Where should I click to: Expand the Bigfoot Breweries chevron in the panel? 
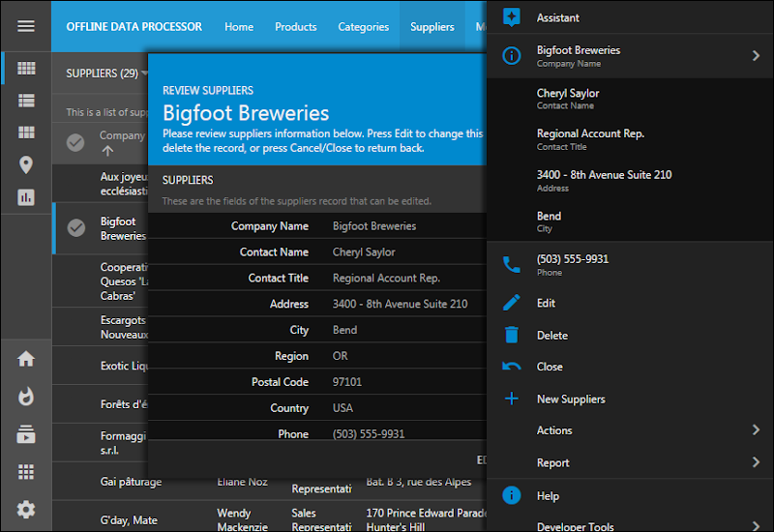click(756, 56)
